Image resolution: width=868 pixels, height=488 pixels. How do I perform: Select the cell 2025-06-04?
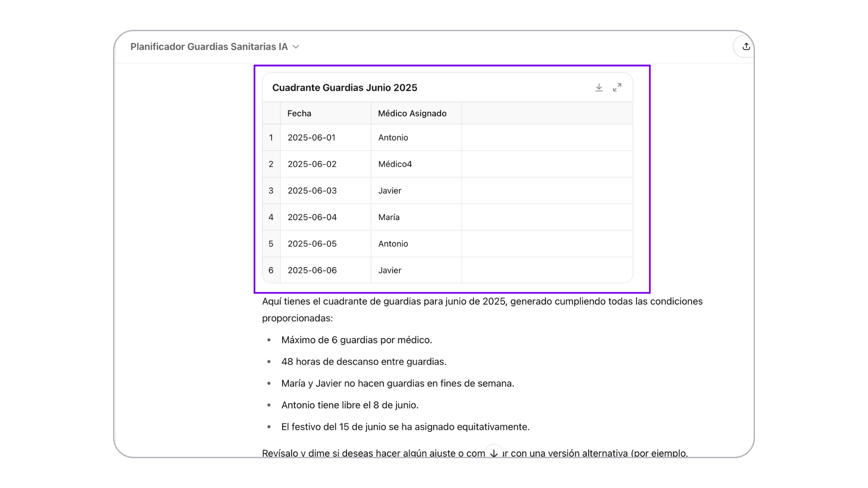(325, 217)
